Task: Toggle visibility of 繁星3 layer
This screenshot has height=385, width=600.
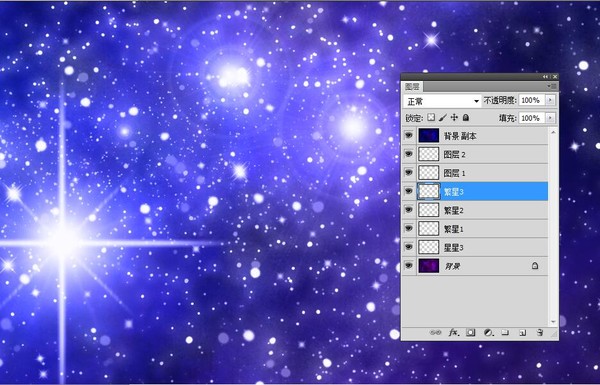Action: click(409, 191)
